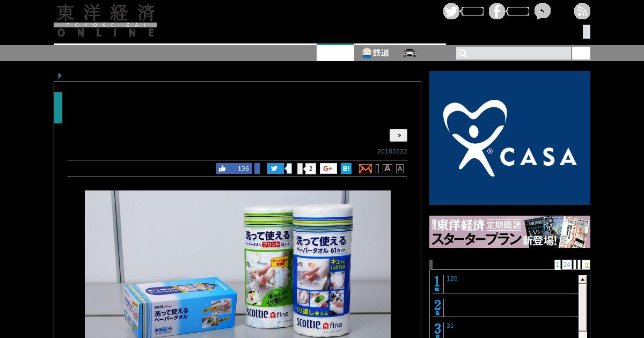
Task: Bookmark article with Hatena B! button
Action: pos(346,168)
